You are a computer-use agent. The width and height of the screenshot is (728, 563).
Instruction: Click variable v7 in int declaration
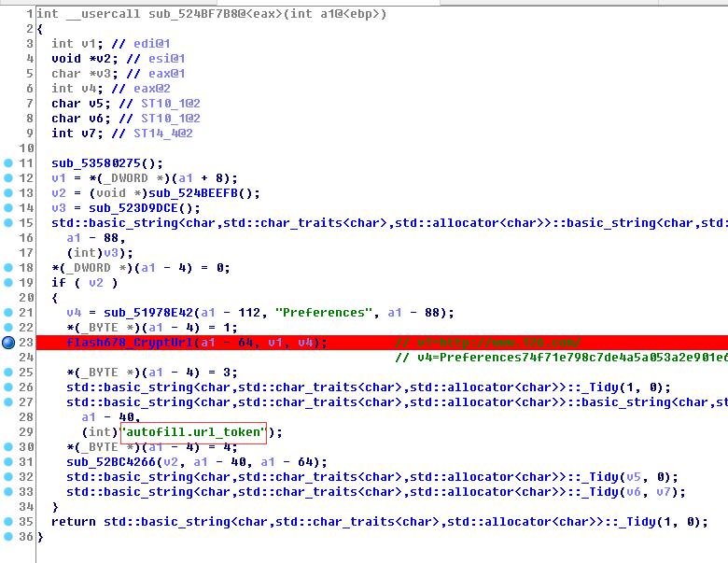click(x=89, y=134)
